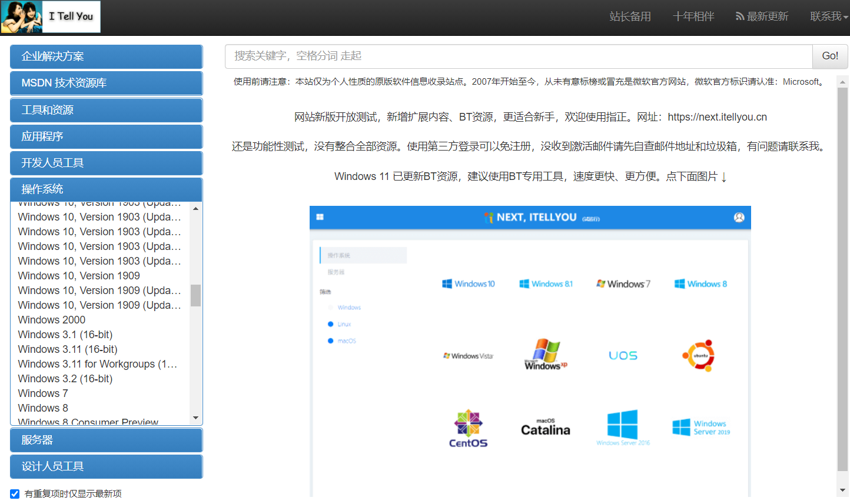Click the CentOS logo
This screenshot has width=850, height=504.
point(469,429)
